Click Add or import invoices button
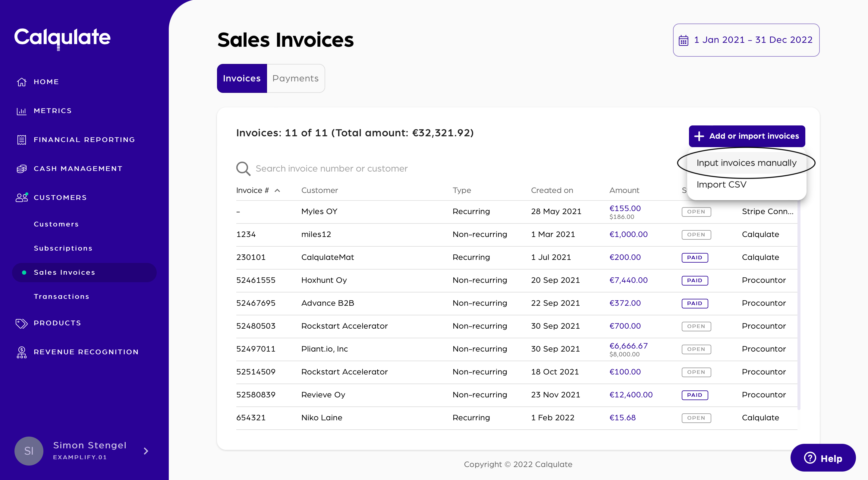 click(747, 136)
